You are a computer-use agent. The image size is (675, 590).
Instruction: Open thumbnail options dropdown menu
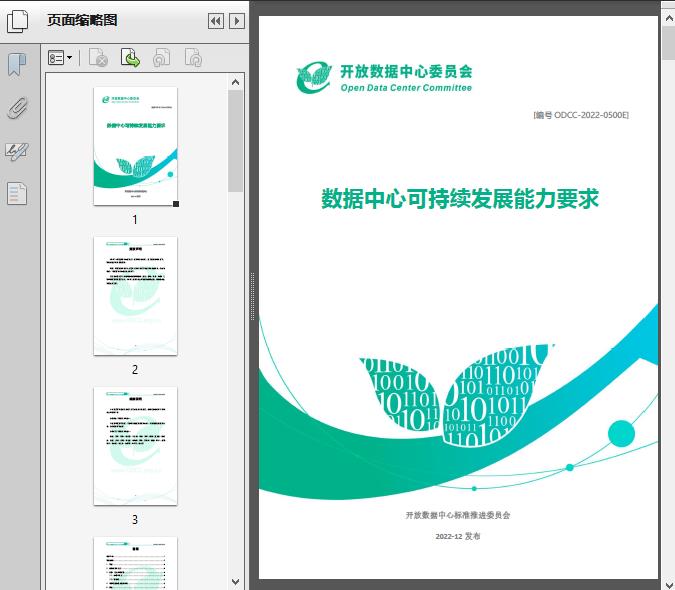60,57
